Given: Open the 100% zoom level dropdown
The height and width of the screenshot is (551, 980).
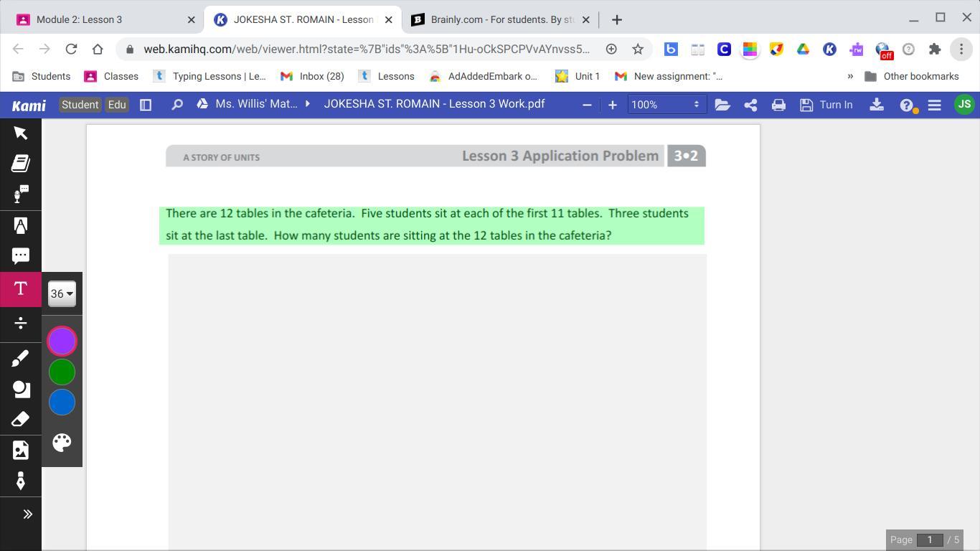Looking at the screenshot, I should point(665,105).
